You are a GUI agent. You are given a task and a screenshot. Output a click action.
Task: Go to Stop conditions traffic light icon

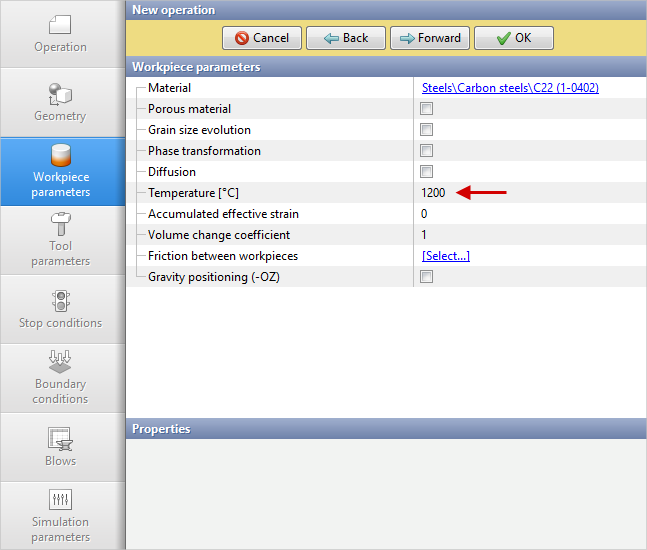tap(60, 301)
